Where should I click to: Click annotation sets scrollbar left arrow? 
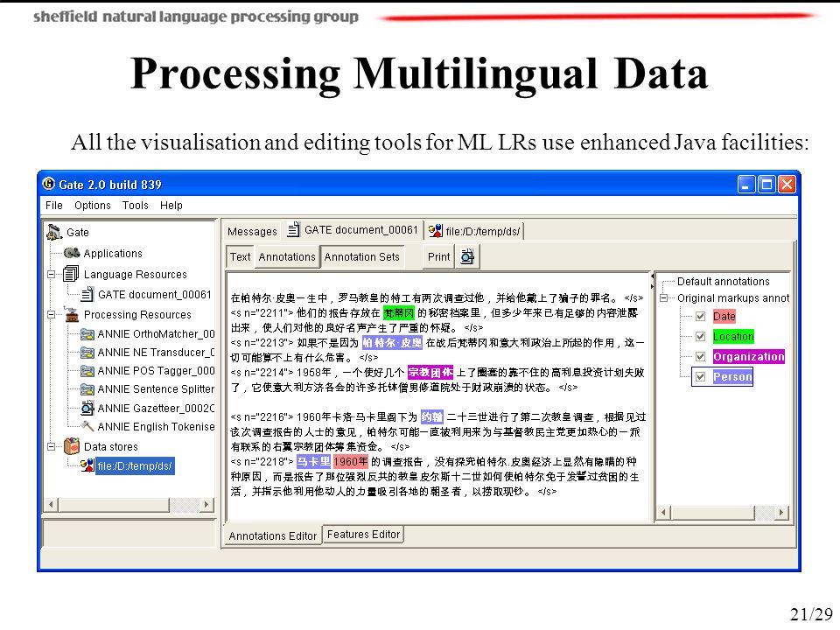[664, 512]
